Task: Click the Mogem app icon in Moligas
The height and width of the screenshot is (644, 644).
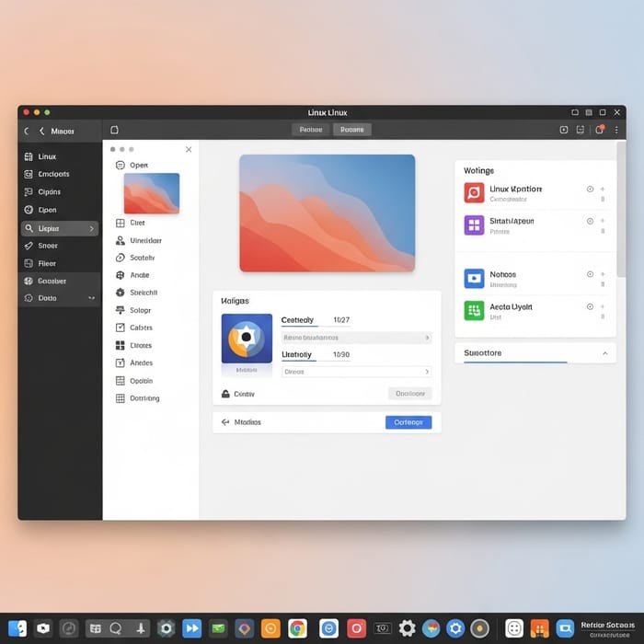Action: point(247,339)
